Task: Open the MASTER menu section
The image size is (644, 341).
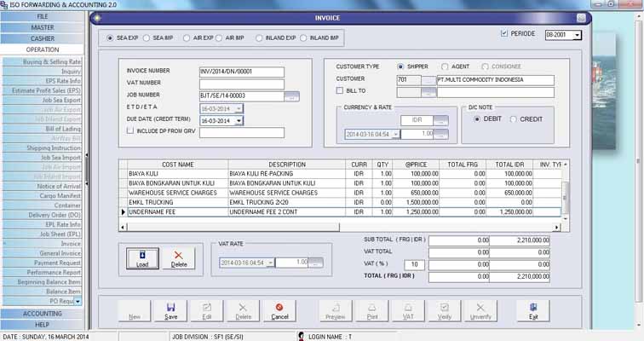Action: tap(42, 27)
